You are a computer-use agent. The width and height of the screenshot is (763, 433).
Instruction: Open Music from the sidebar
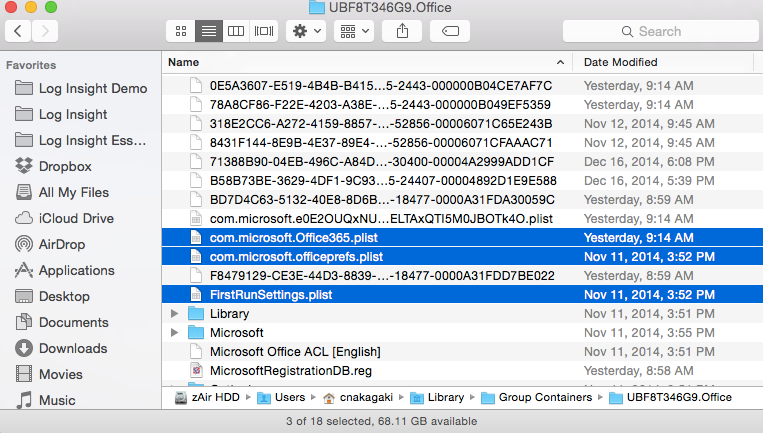pos(45,400)
